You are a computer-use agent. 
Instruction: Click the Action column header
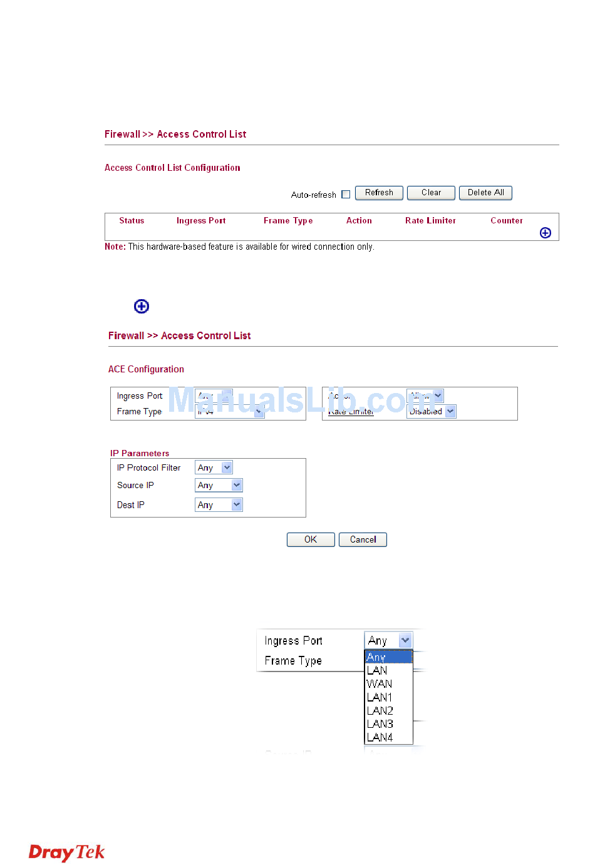[x=359, y=220]
